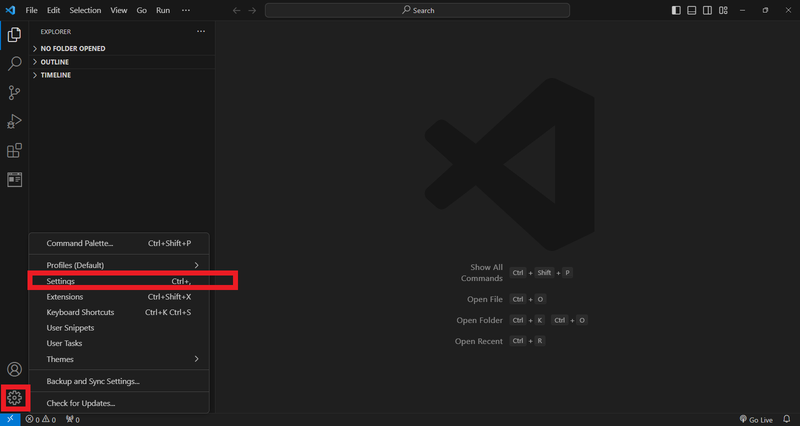Choose User Tasks menu entry
This screenshot has width=800, height=426.
coord(119,343)
